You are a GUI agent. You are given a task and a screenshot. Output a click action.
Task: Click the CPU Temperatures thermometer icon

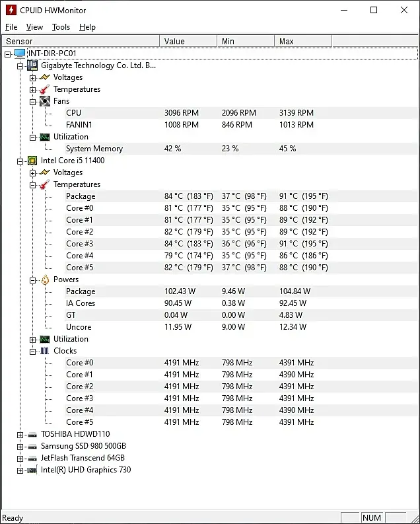[45, 184]
